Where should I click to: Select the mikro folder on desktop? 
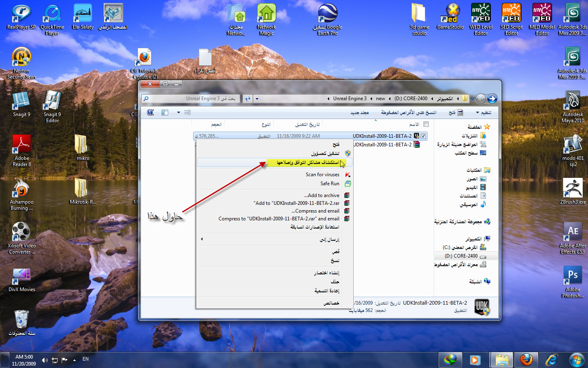pyautogui.click(x=83, y=148)
